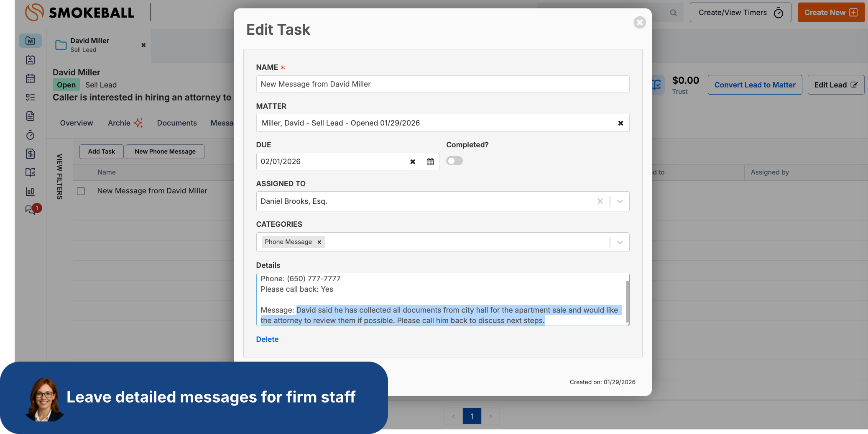Expand the Assigned To dropdown
The width and height of the screenshot is (868, 434).
620,201
